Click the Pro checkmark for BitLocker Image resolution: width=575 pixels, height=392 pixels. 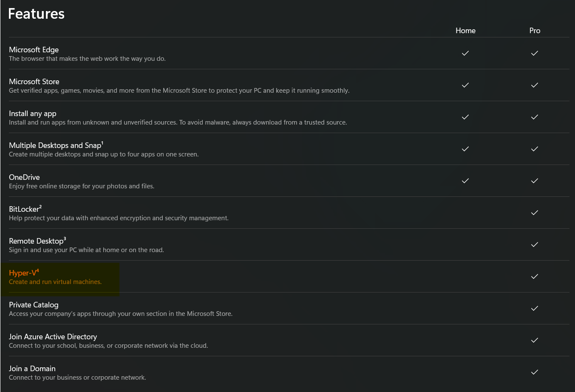click(x=535, y=213)
